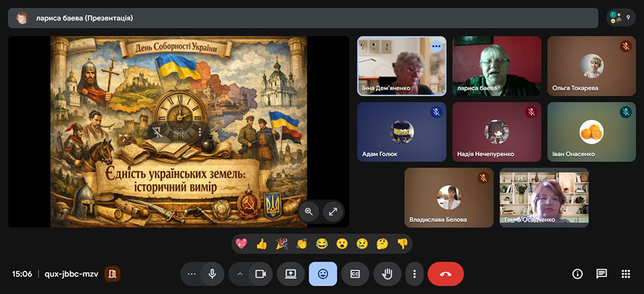Open more options vertical dots menu
644x294 pixels.
click(x=414, y=274)
